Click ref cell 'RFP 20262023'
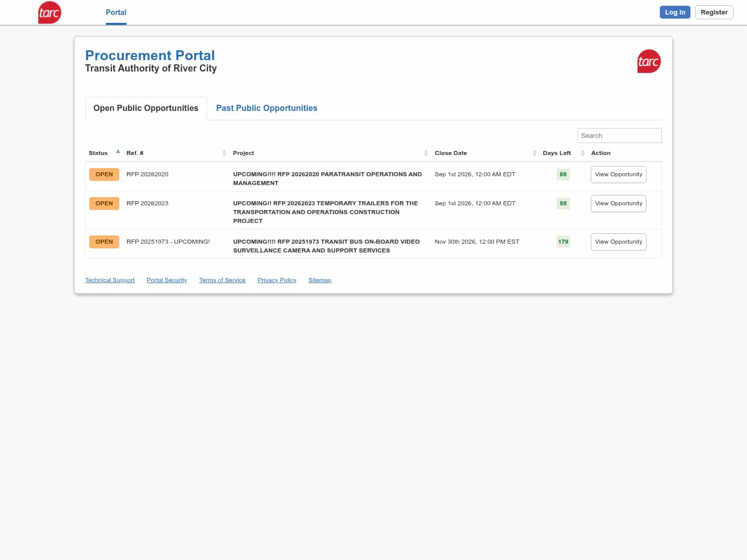Viewport: 747px width, 560px height. tap(147, 204)
